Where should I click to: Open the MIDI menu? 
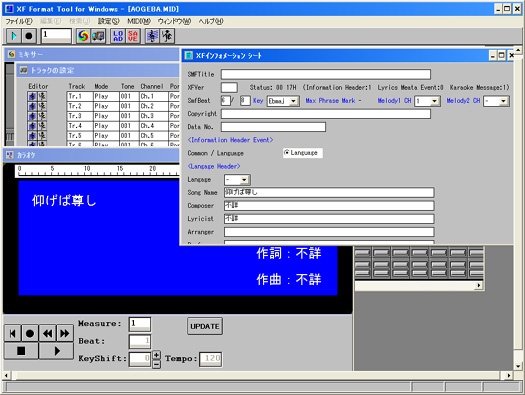[x=139, y=21]
